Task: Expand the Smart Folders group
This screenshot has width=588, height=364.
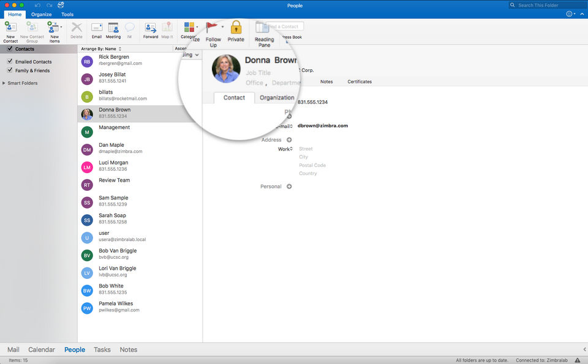Action: pos(4,83)
